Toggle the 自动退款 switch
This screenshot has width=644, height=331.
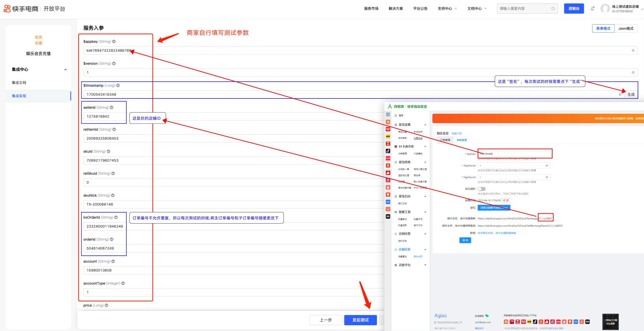click(482, 189)
